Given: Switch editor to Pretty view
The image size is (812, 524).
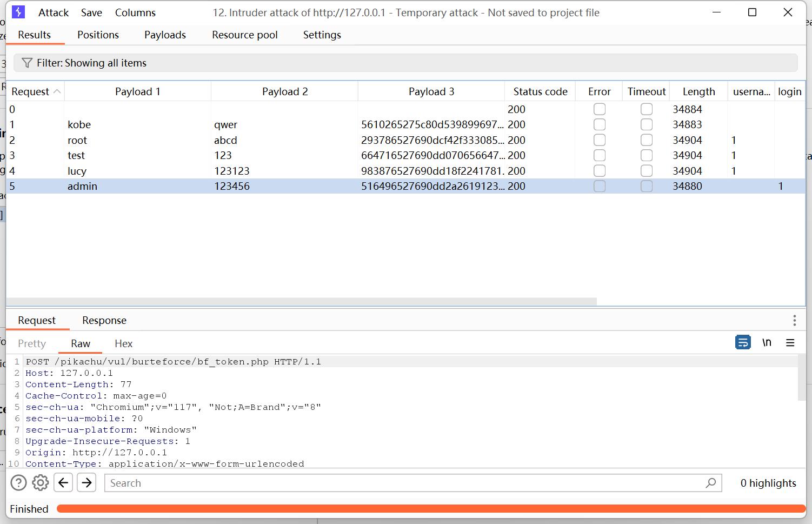Looking at the screenshot, I should click(x=32, y=343).
